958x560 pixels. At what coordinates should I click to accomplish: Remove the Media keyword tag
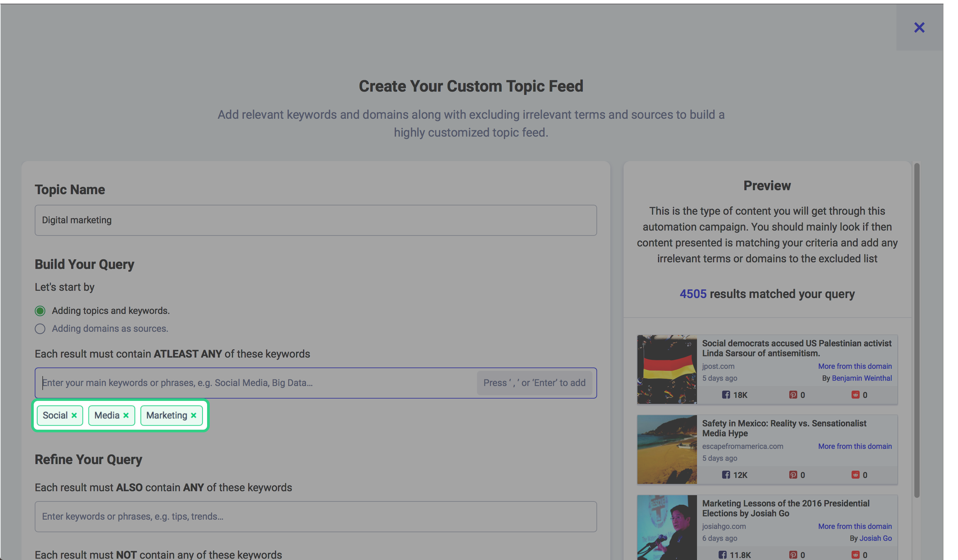coord(126,415)
